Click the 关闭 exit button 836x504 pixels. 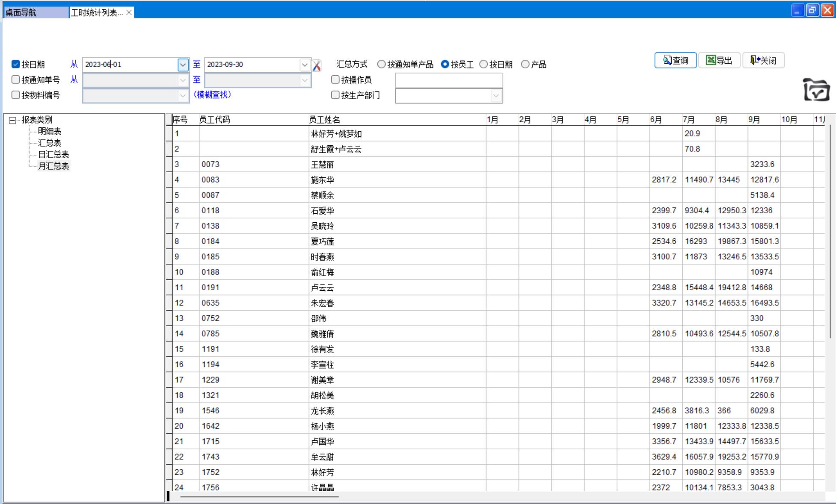point(763,60)
